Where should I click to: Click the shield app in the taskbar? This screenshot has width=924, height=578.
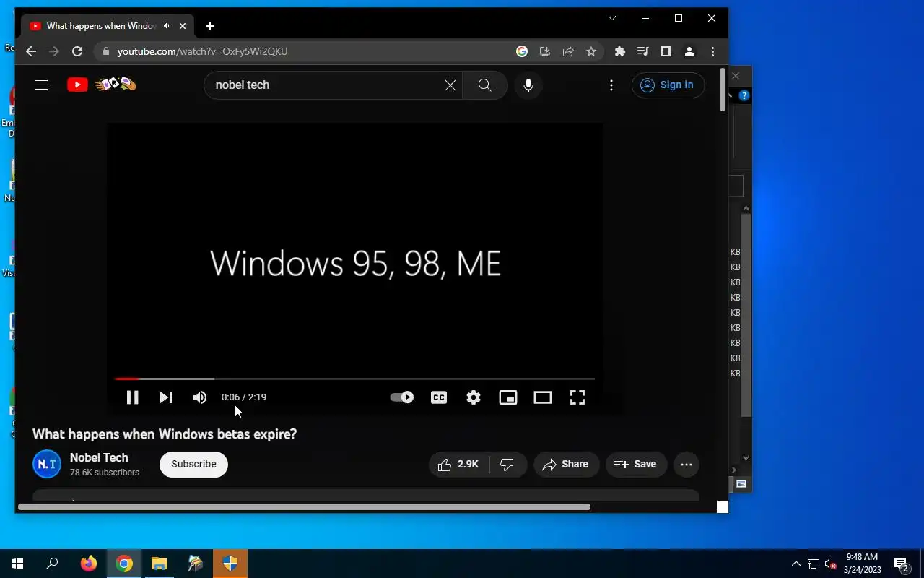coord(230,564)
